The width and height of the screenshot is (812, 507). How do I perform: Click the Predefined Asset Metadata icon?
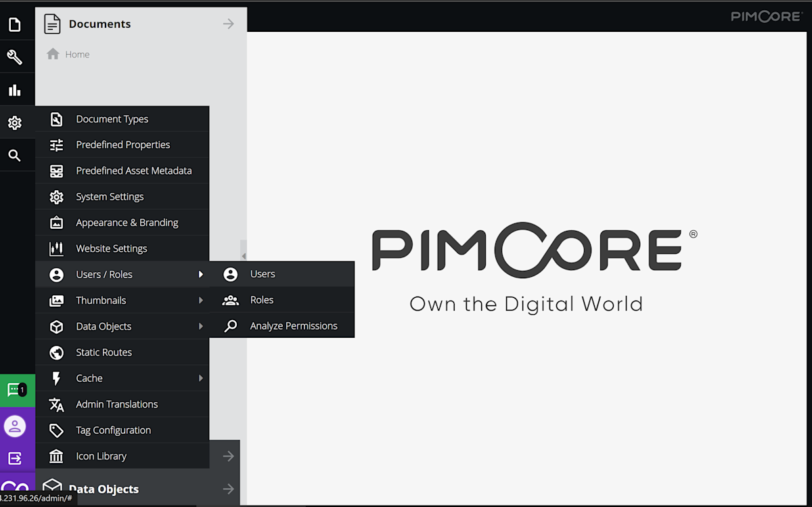coord(57,171)
